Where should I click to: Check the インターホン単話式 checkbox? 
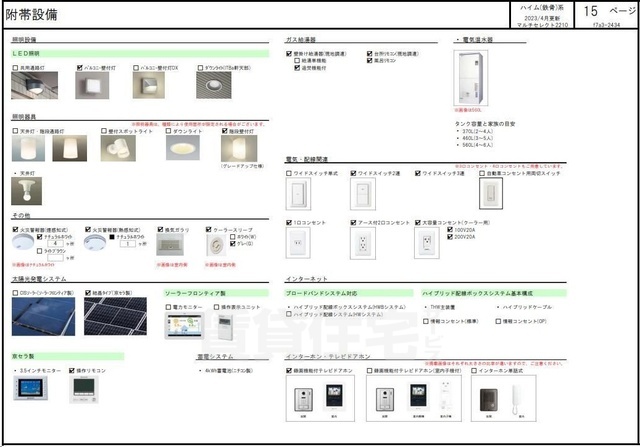point(474,371)
